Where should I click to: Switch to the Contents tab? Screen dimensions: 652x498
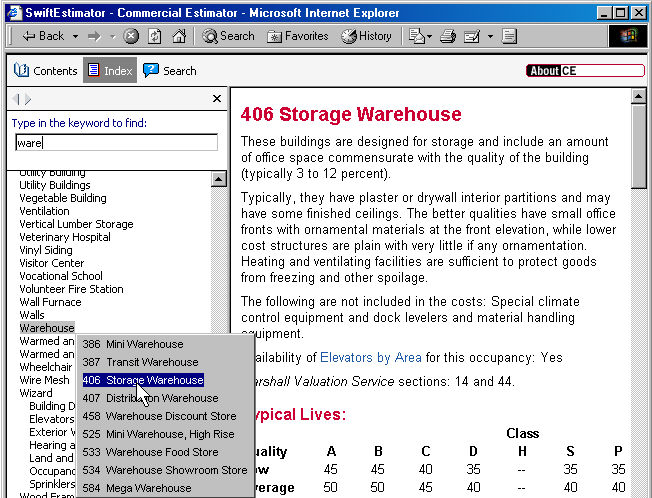point(45,71)
